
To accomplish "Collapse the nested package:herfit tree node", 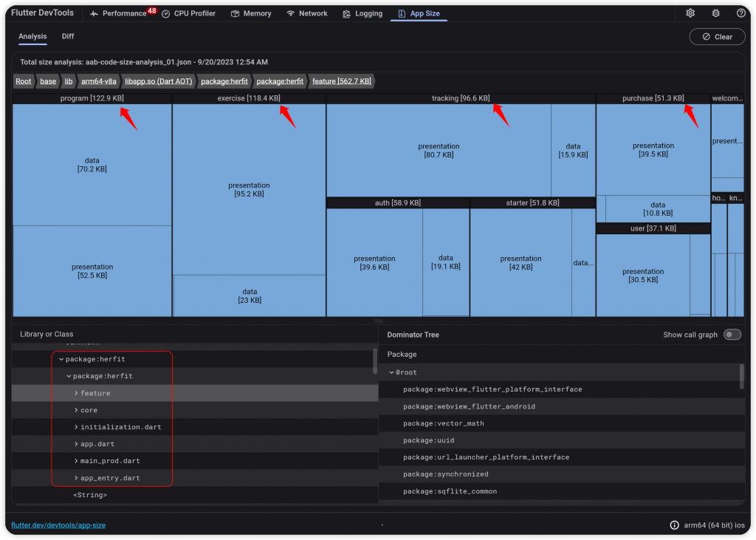I will tap(69, 376).
